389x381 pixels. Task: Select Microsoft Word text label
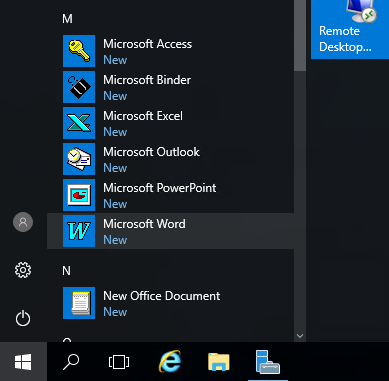144,224
